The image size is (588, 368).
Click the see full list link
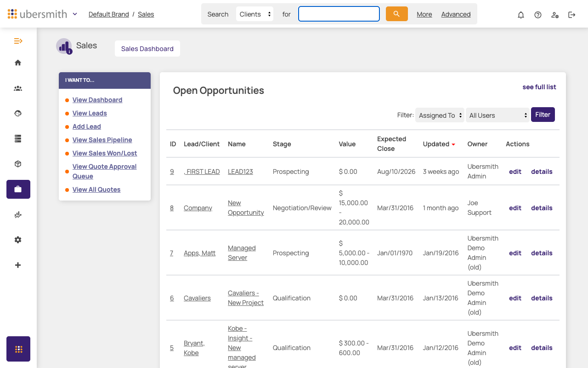539,87
